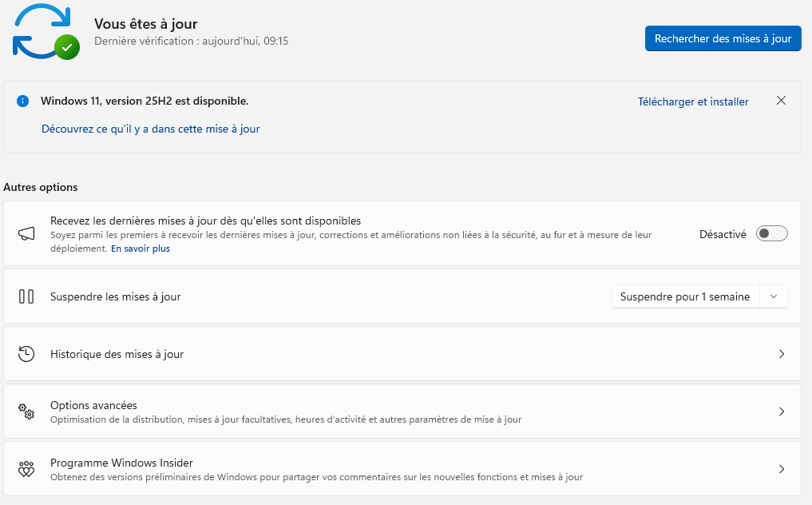Click the clock history icon for Historique
The height and width of the screenshot is (505, 812).
tap(26, 354)
